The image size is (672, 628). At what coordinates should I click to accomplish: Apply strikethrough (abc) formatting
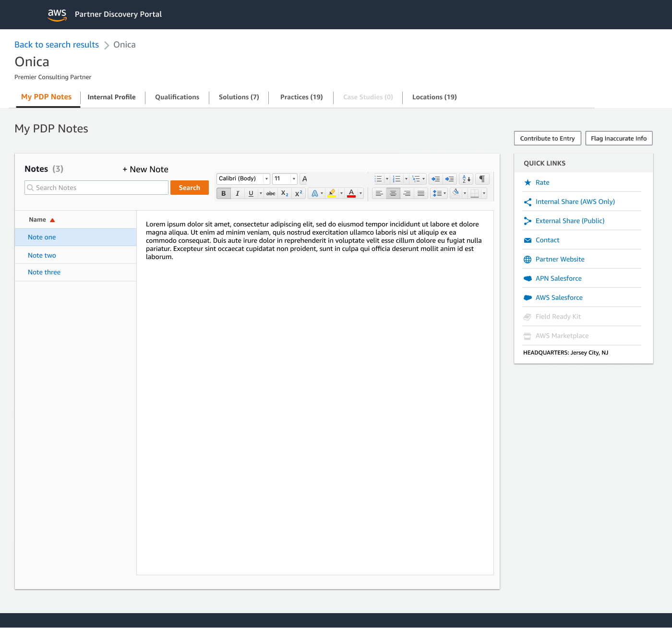(271, 193)
